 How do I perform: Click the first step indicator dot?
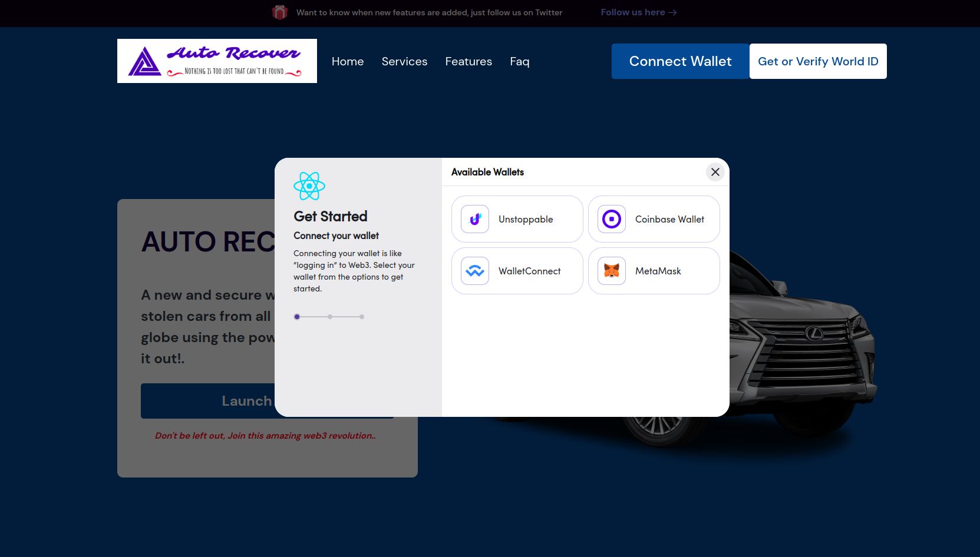click(x=297, y=317)
